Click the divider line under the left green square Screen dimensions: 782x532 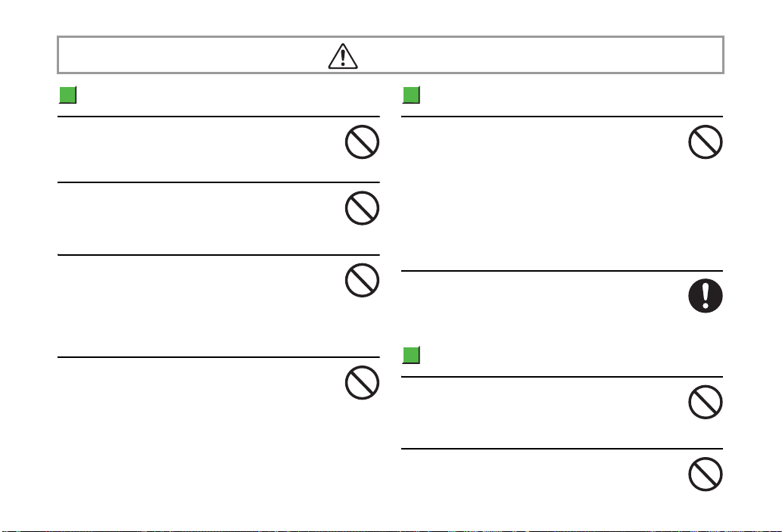click(219, 117)
